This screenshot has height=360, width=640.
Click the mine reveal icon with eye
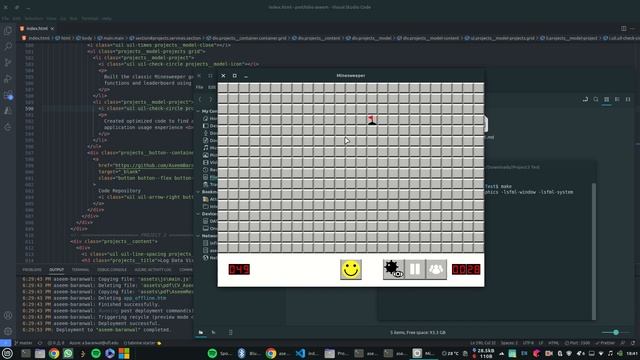click(393, 269)
